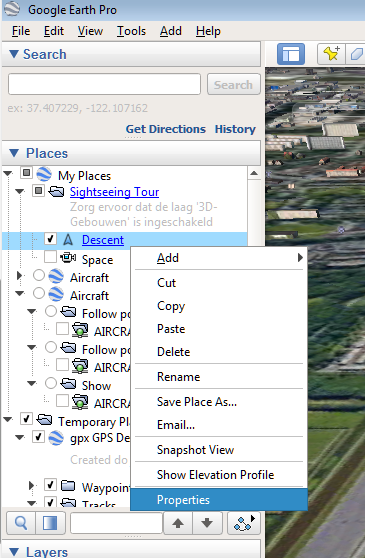Click the Space tour camera icon
Screen dimensions: 365x558
[68, 258]
